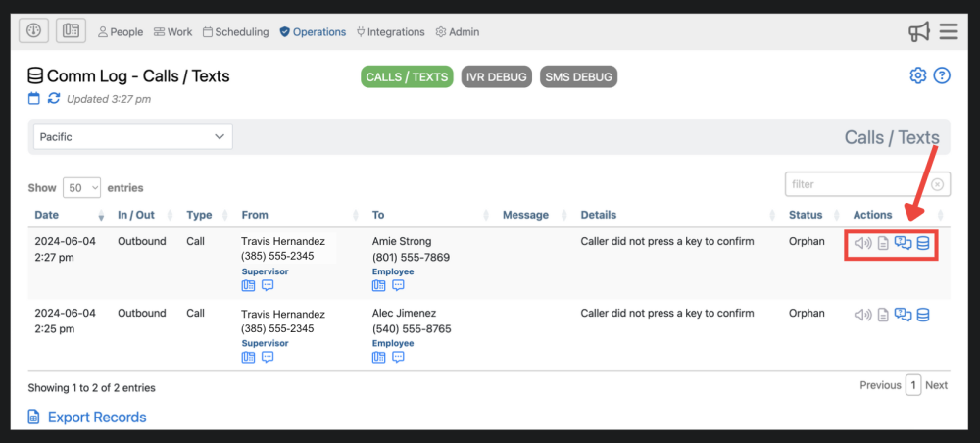Click the refresh icon next to Updated

point(54,98)
